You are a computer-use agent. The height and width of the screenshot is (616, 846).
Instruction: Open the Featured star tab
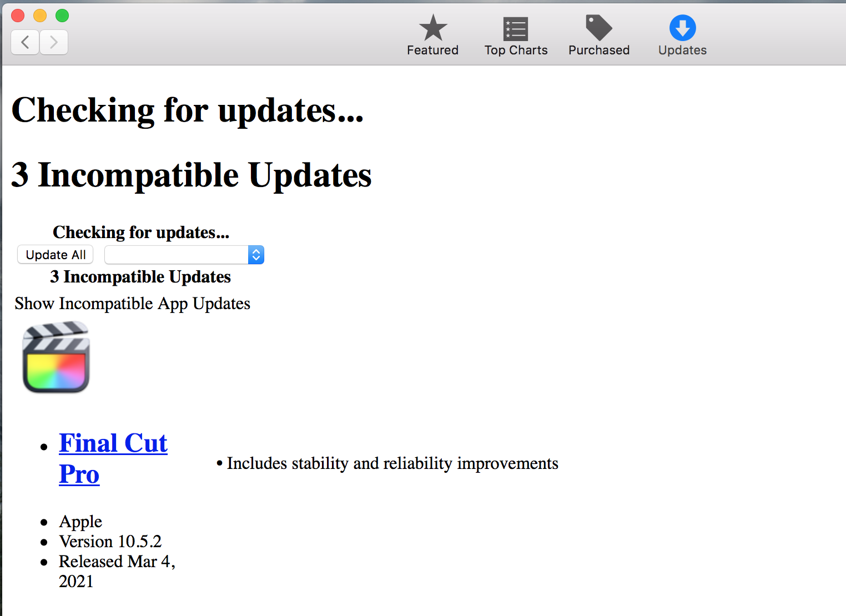click(432, 36)
